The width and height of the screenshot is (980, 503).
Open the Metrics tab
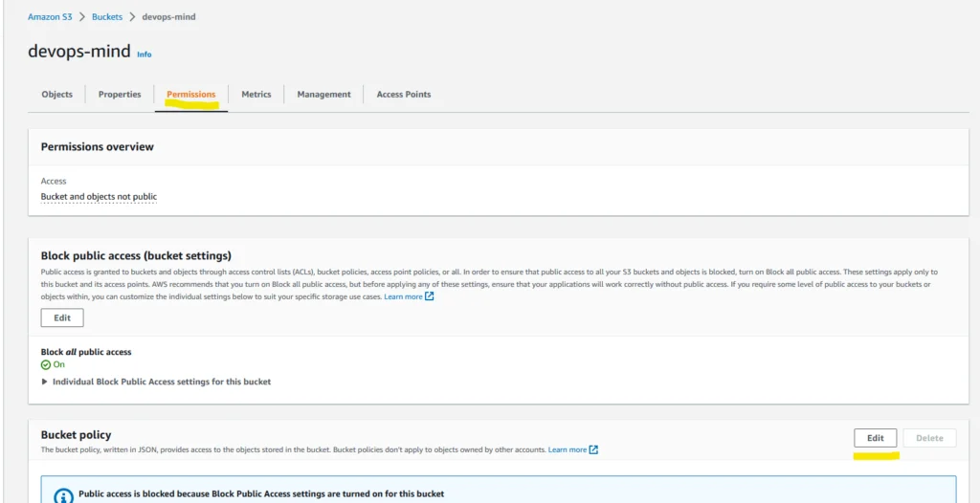[256, 95]
